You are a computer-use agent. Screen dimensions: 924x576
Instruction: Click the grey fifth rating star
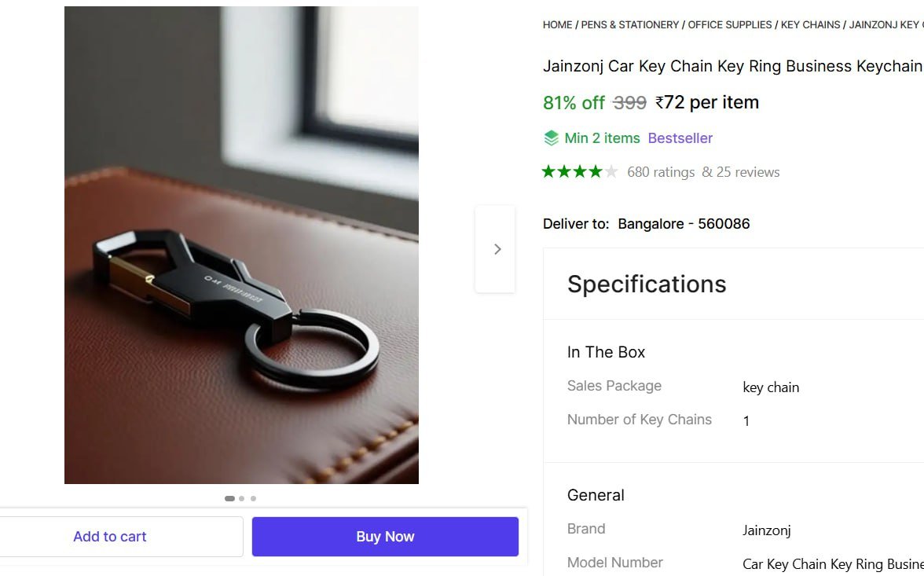click(611, 171)
